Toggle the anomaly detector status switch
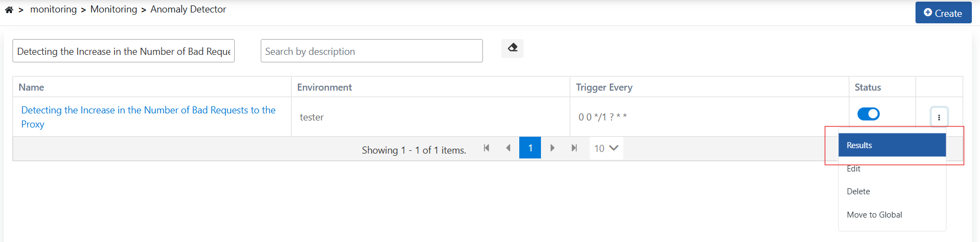980x242 pixels. [868, 114]
